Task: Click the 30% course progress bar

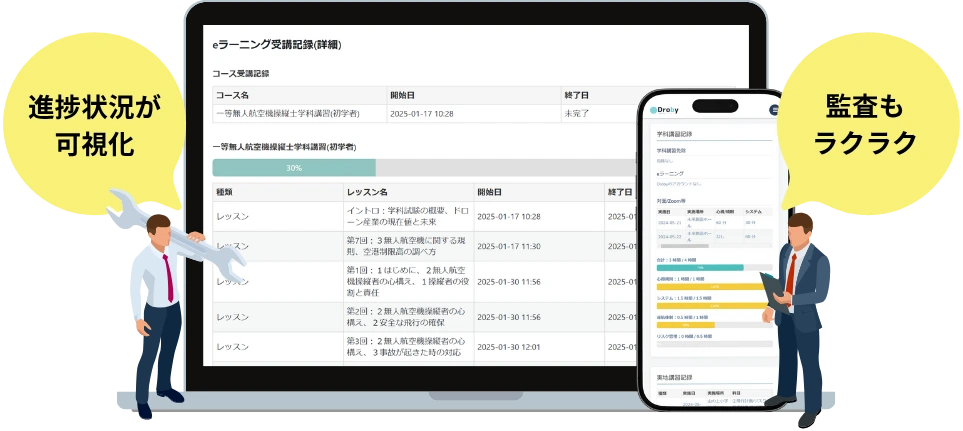Action: tap(294, 168)
